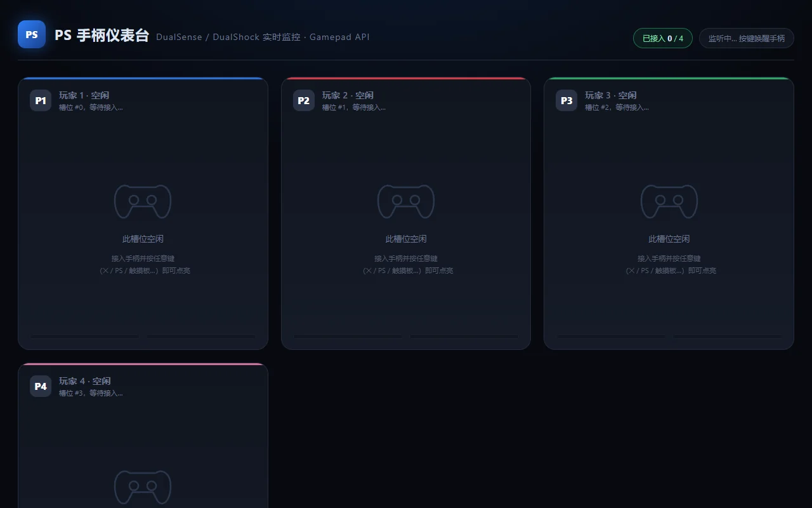
Task: Click the 监听中 listening status pill
Action: [x=747, y=38]
